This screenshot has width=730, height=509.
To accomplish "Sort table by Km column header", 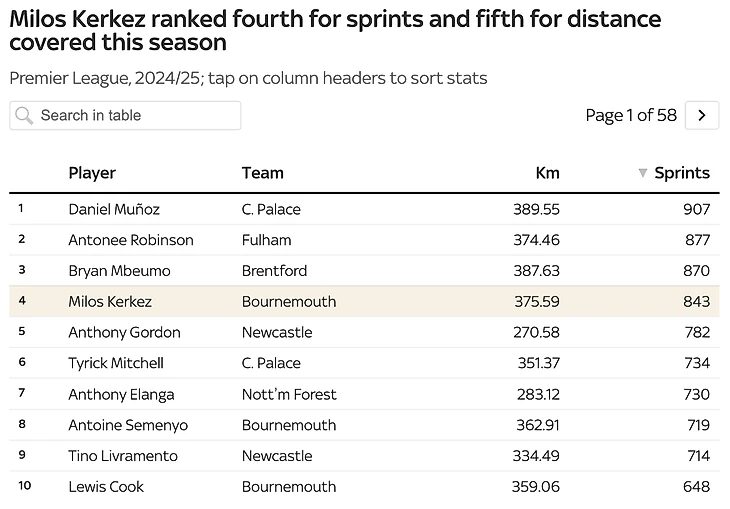I will pyautogui.click(x=547, y=173).
